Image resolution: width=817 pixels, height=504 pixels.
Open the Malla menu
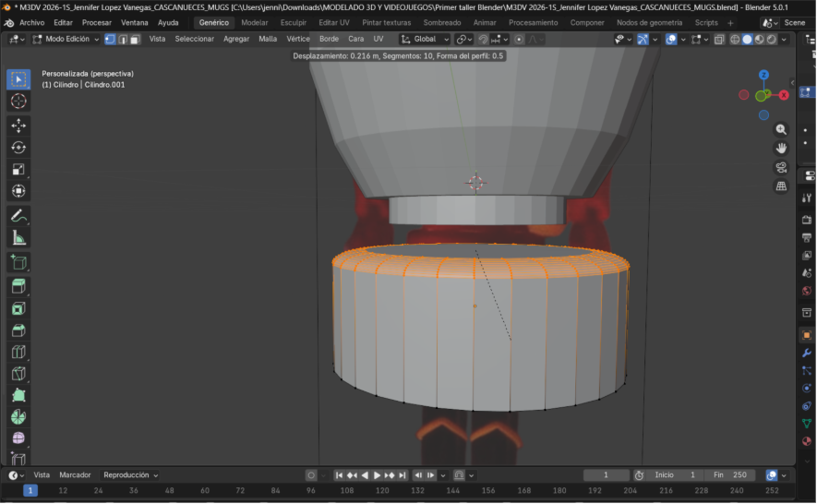click(x=268, y=40)
